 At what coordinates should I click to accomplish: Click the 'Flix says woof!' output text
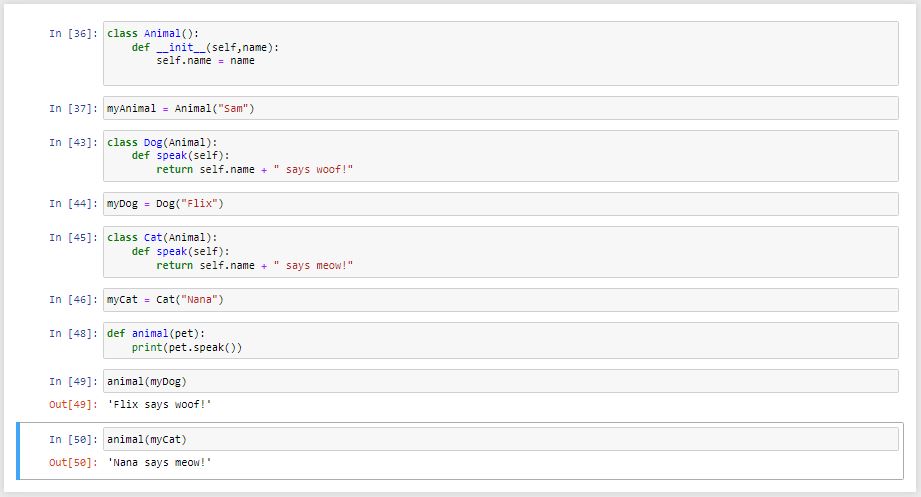(x=159, y=404)
